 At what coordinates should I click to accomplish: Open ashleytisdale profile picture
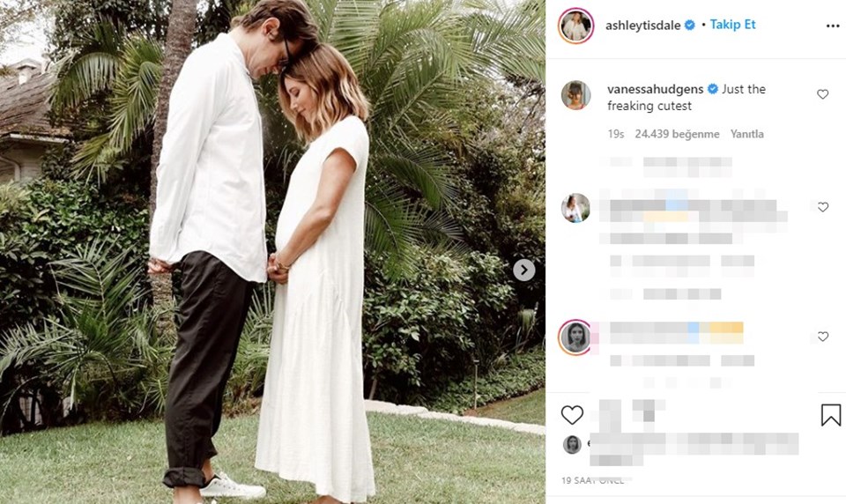[575, 26]
